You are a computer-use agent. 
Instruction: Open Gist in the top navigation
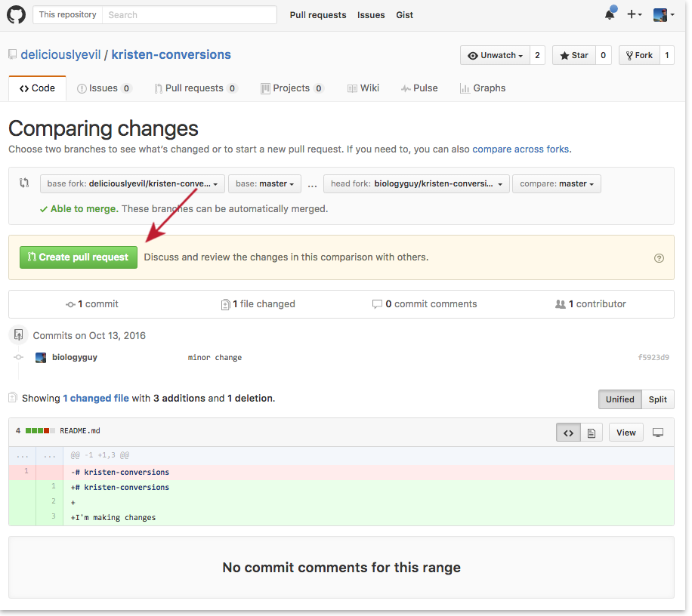(x=405, y=15)
